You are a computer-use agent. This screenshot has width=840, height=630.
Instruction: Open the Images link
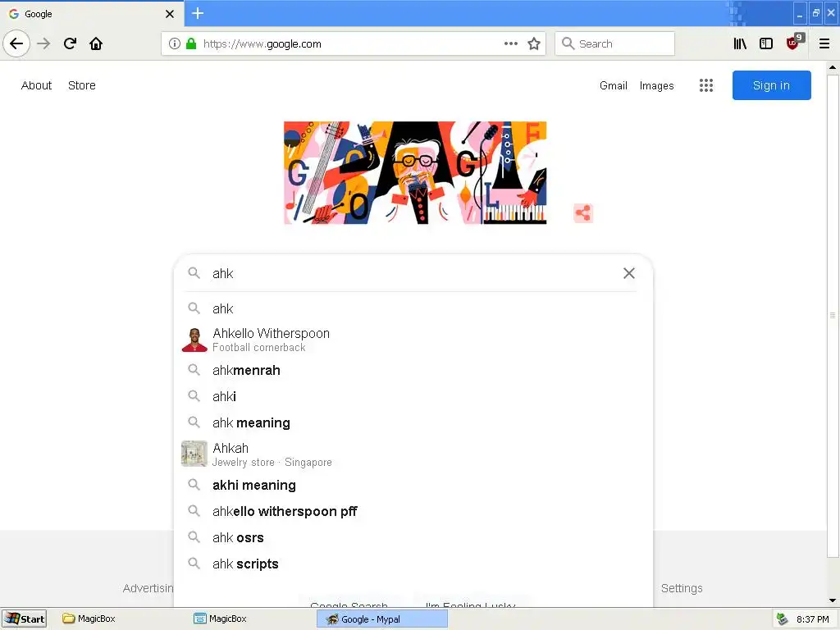657,85
